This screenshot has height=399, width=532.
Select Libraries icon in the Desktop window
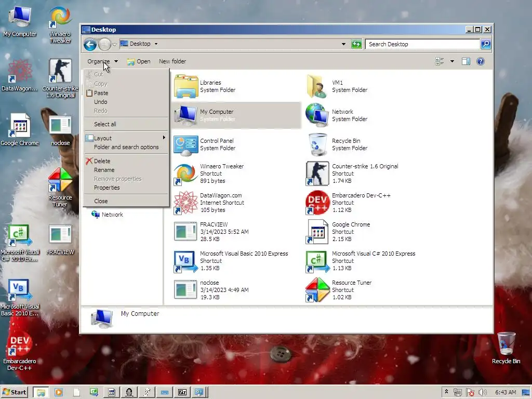click(185, 86)
